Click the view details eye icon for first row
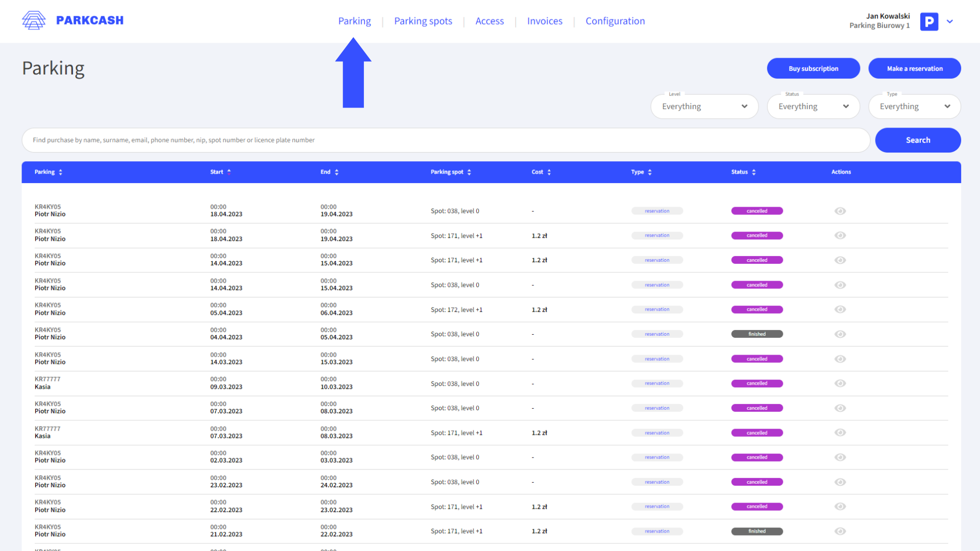Viewport: 980px width, 551px height. click(841, 211)
